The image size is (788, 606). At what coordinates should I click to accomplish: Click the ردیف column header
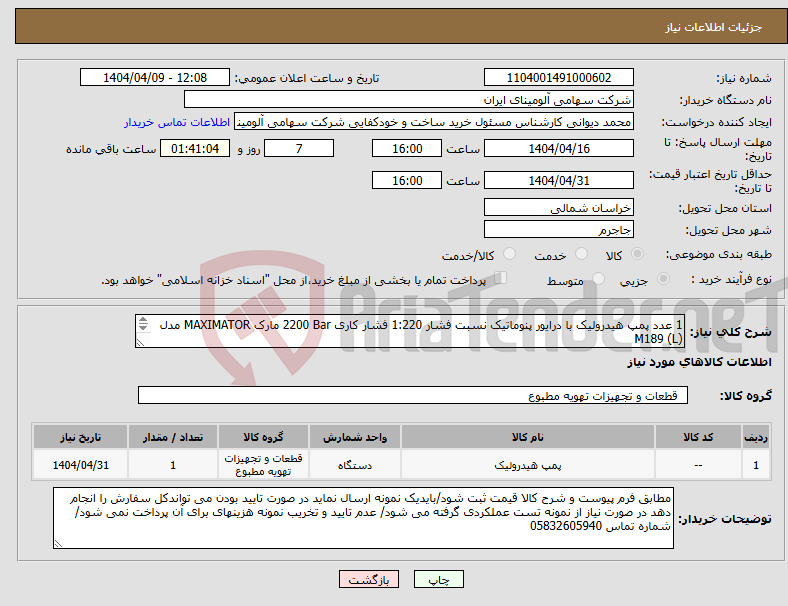756,437
